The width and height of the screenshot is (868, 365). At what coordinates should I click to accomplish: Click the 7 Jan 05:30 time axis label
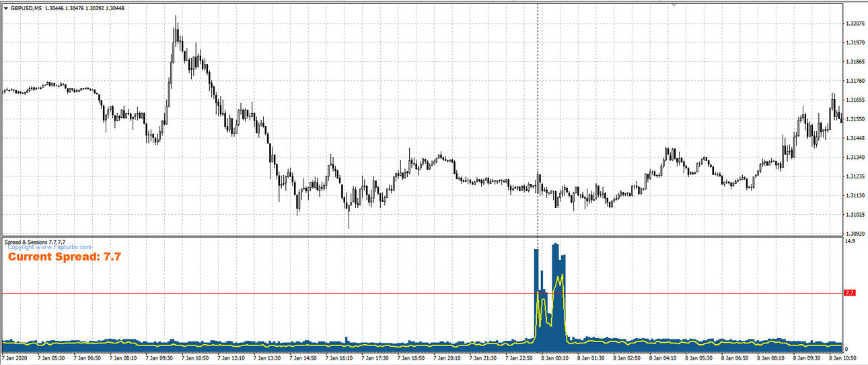(52, 359)
